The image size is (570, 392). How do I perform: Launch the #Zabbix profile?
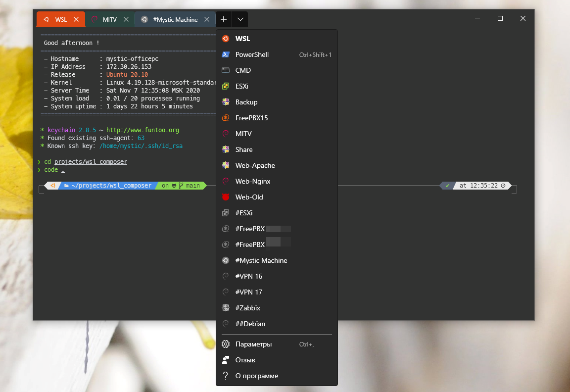point(277,308)
